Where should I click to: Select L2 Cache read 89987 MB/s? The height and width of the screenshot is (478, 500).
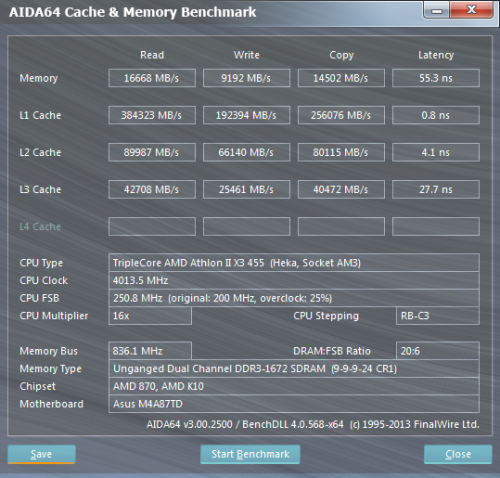152,152
